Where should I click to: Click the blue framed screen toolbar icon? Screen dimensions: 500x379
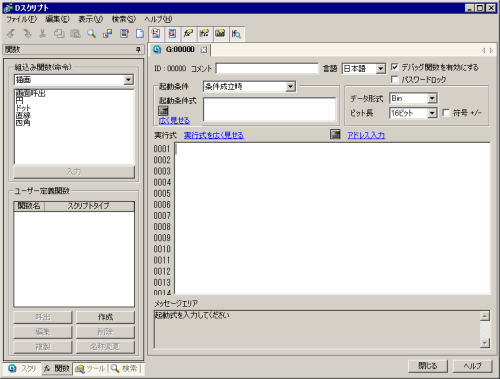[x=124, y=33]
